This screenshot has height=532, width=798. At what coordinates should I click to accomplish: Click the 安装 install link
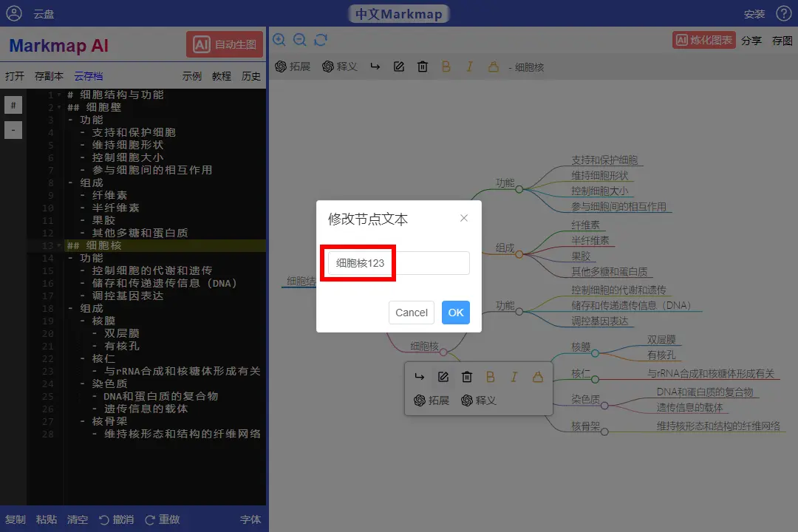pyautogui.click(x=754, y=14)
